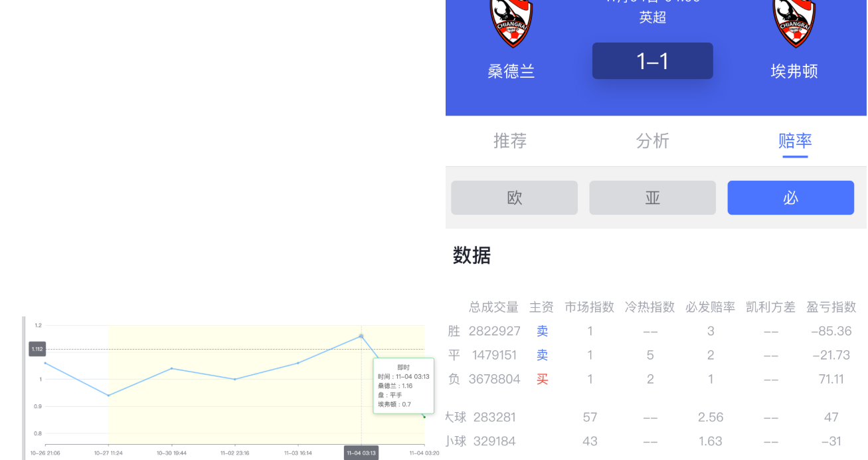The width and height of the screenshot is (868, 460).
Task: Click 卖 in the 胜 row
Action: tap(542, 331)
